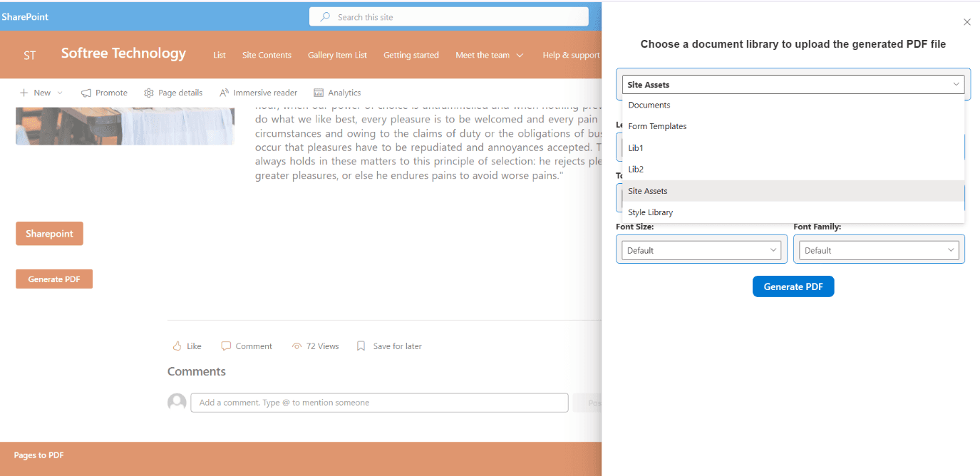This screenshot has width=980, height=476.
Task: Click the Pages to PDF footer text
Action: (39, 455)
